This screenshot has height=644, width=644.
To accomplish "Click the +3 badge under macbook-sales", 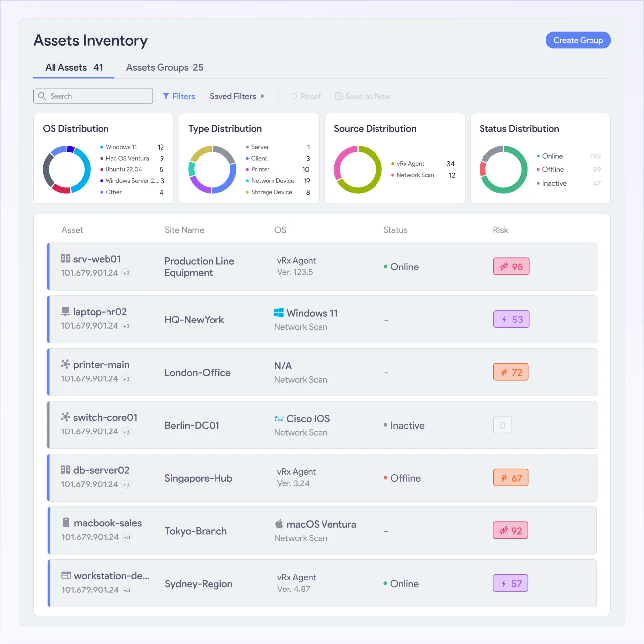I will coord(127,537).
